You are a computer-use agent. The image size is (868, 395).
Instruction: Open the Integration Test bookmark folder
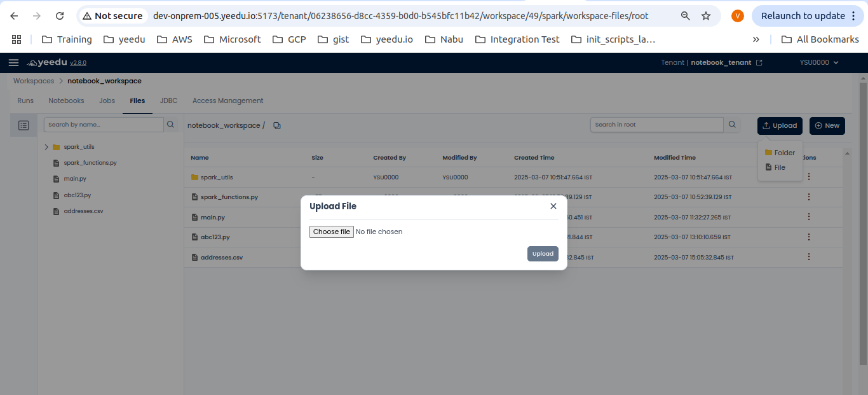tap(517, 39)
